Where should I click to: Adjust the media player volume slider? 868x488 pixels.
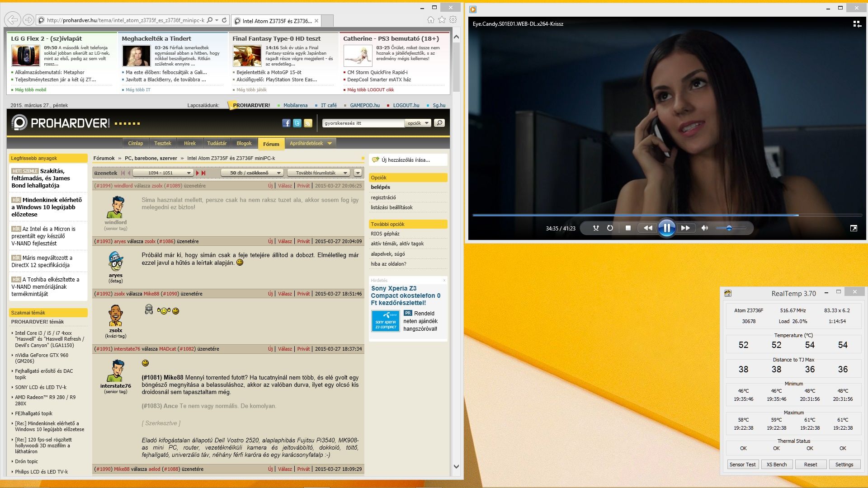click(730, 228)
